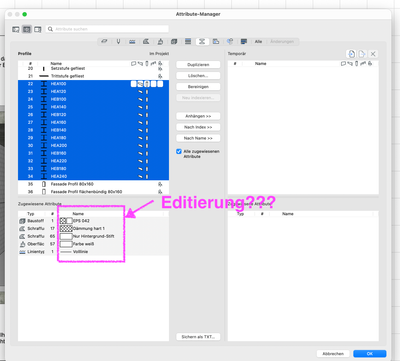Click the X icon above Temporär list
The height and width of the screenshot is (361, 400).
point(373,54)
